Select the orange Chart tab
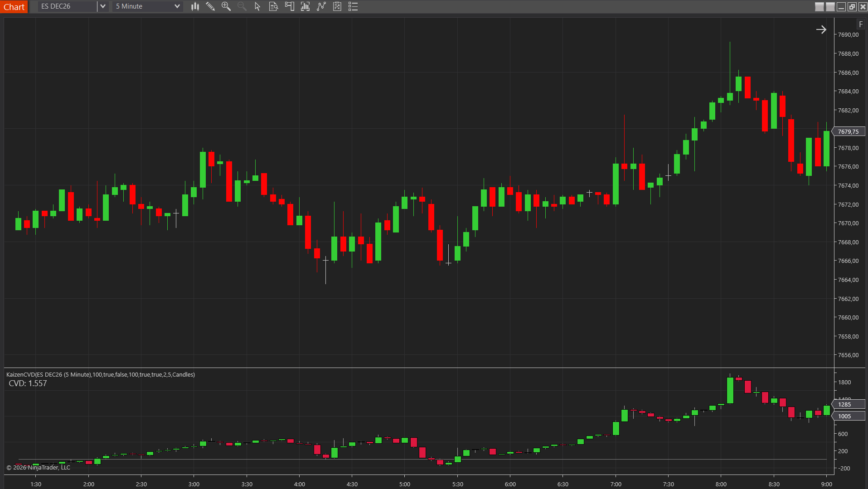 [14, 7]
